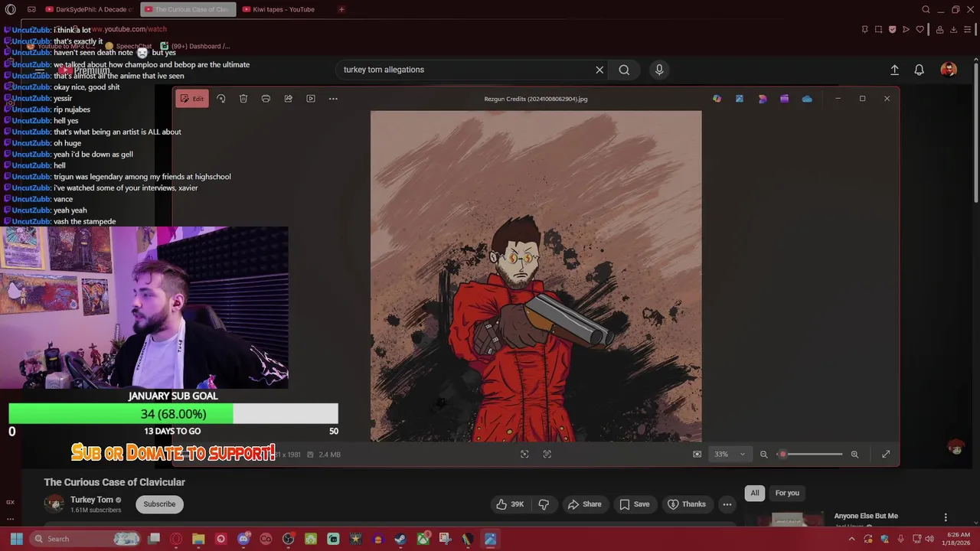The image size is (980, 551).
Task: Like the video with 39K likes
Action: [510, 504]
